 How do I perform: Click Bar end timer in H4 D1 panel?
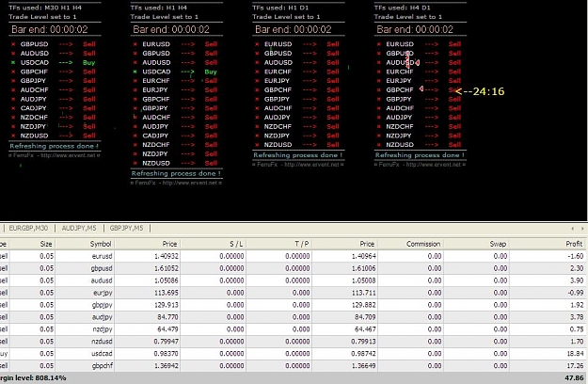tap(415, 29)
